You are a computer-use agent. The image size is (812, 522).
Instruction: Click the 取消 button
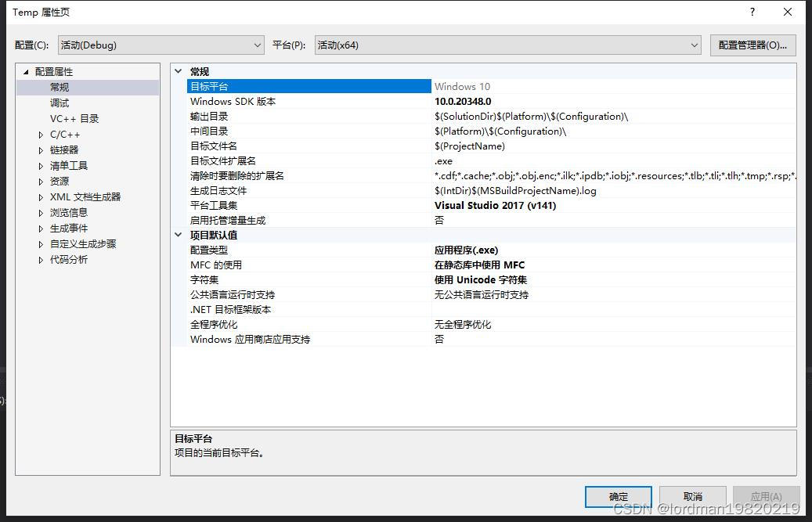[692, 496]
